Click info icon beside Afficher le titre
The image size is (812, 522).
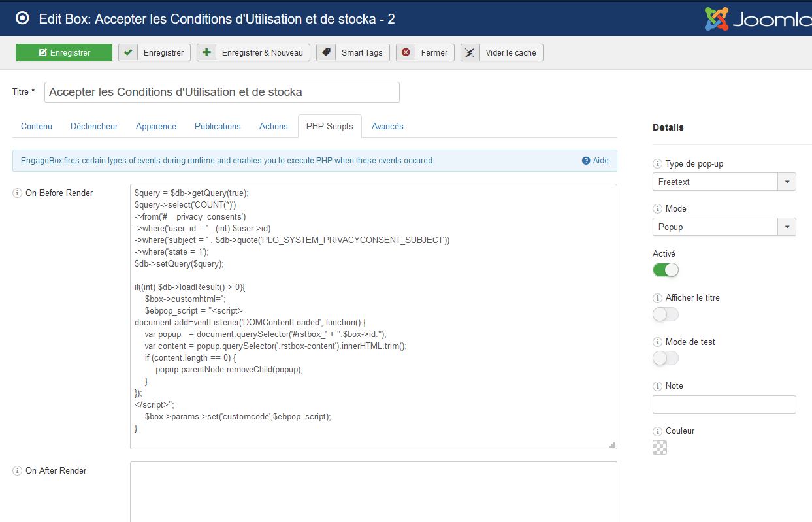coord(658,298)
